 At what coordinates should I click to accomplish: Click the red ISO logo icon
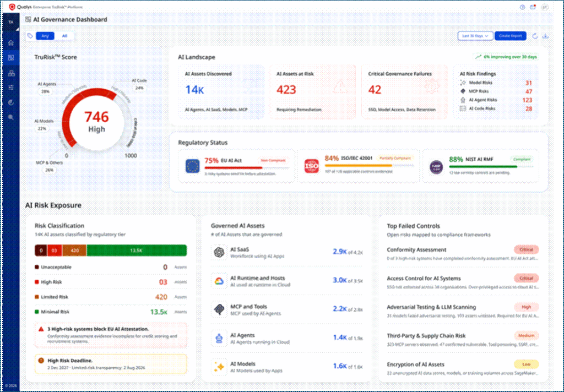point(312,166)
